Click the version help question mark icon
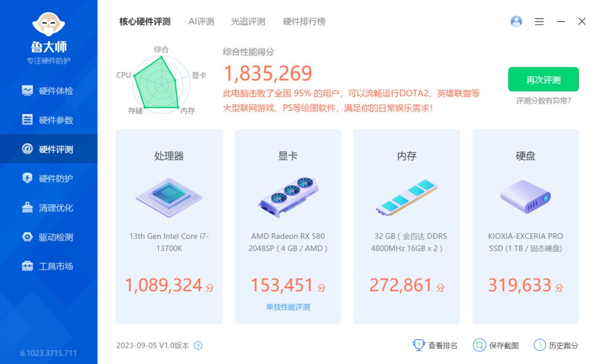This screenshot has width=596, height=364. click(198, 345)
